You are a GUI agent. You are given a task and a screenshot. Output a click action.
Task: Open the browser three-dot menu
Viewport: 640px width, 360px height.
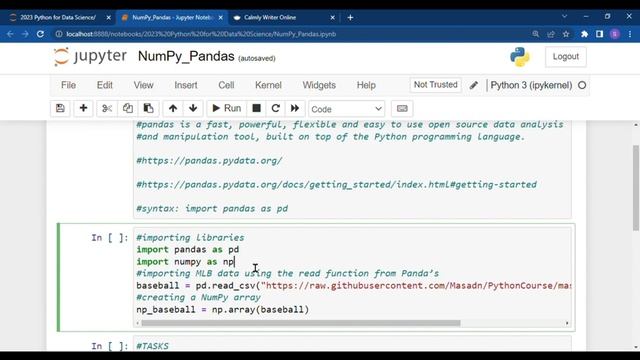tap(630, 34)
